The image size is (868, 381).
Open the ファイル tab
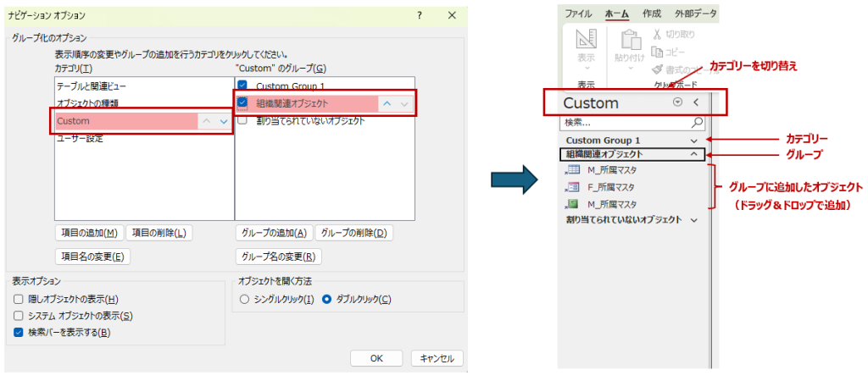pyautogui.click(x=579, y=14)
